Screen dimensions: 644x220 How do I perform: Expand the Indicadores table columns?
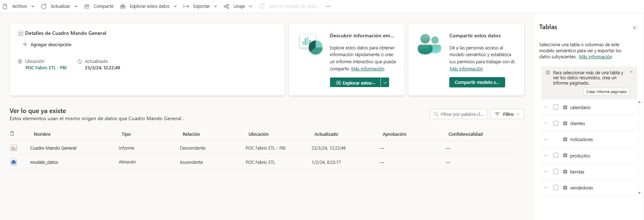pos(546,139)
